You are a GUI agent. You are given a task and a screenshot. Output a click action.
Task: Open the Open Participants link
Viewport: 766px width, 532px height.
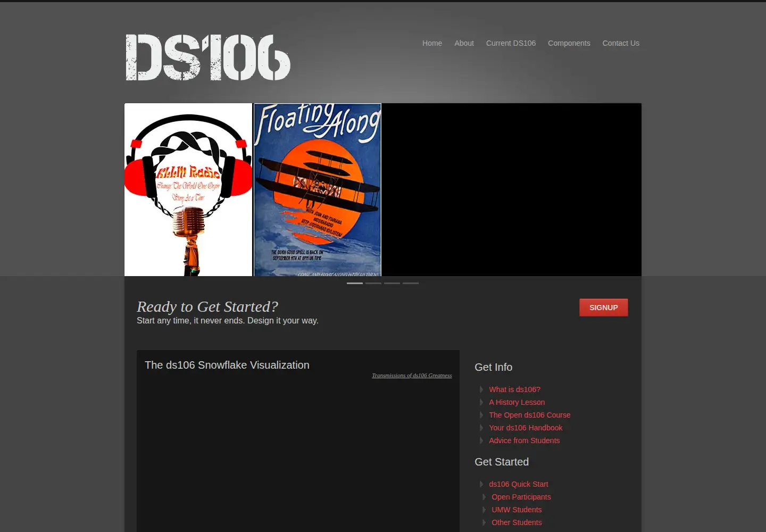pos(521,497)
